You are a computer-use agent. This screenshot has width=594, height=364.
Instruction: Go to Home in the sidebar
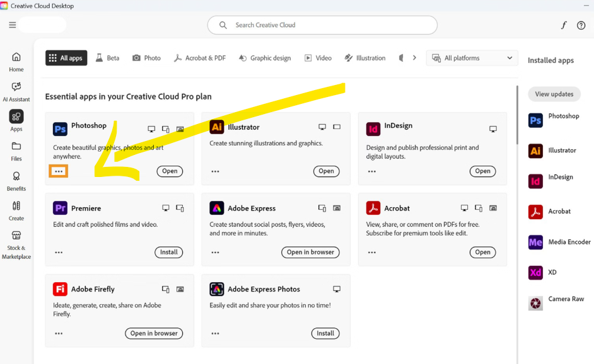(x=16, y=62)
